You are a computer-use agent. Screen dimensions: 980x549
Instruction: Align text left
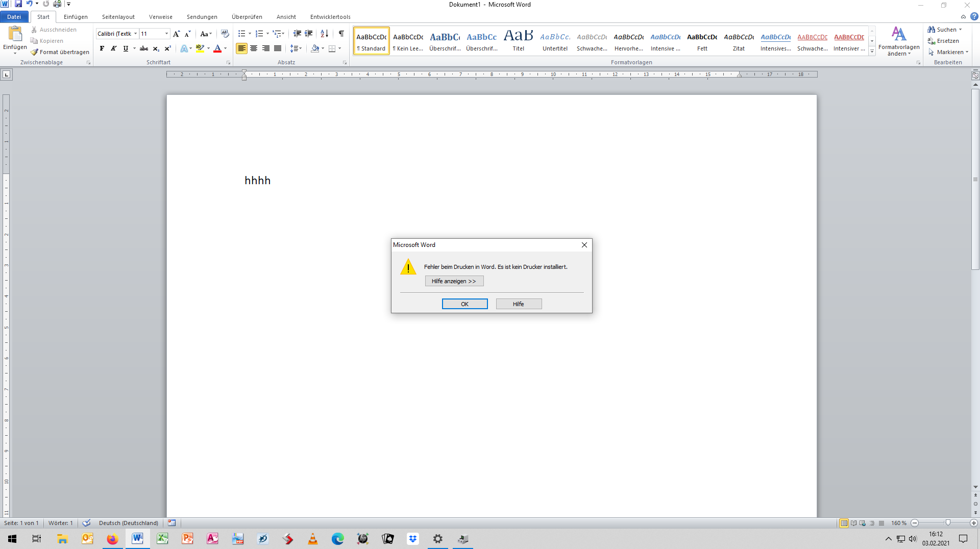(x=241, y=48)
